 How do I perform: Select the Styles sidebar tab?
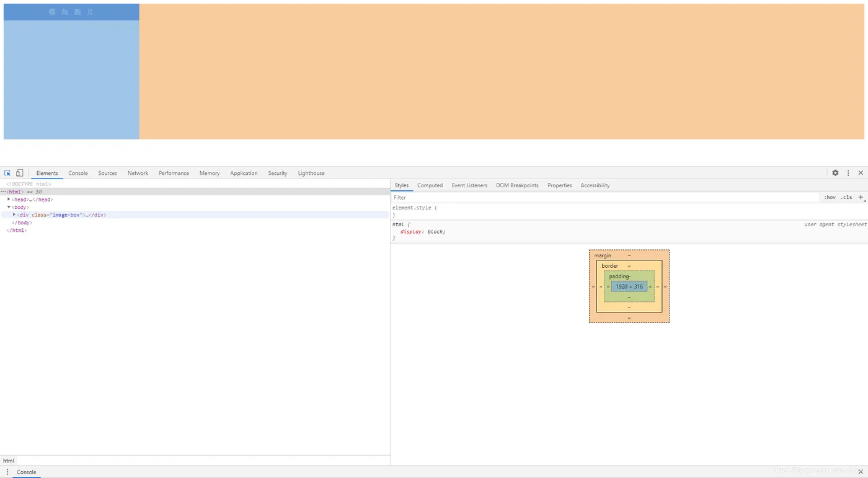pyautogui.click(x=402, y=185)
